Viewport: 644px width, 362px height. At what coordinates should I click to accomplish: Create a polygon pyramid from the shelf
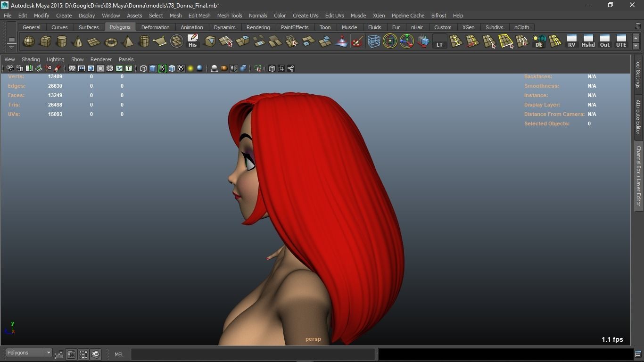(127, 41)
